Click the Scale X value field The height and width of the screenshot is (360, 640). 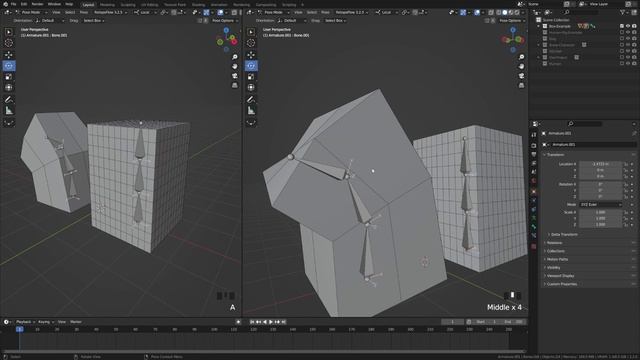pos(600,212)
